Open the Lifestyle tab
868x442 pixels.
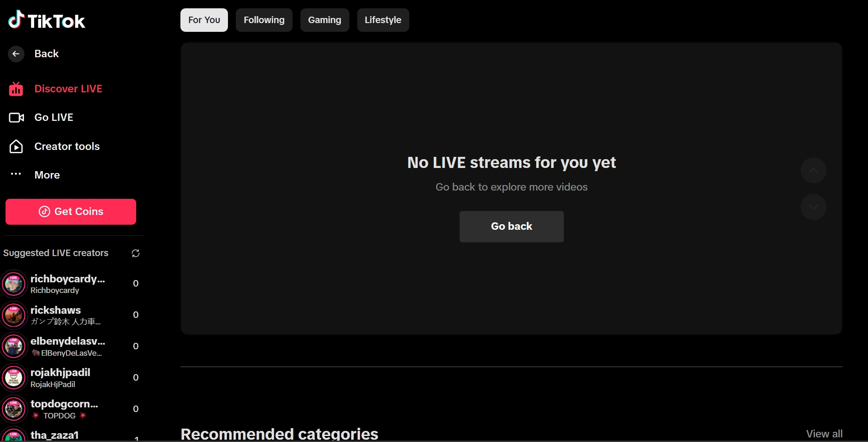click(383, 20)
